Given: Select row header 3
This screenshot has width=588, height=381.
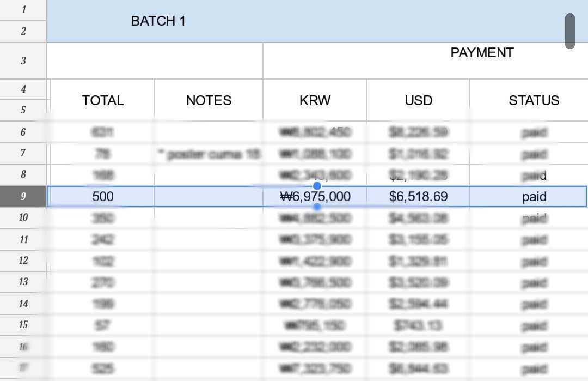Looking at the screenshot, I should coord(23,61).
